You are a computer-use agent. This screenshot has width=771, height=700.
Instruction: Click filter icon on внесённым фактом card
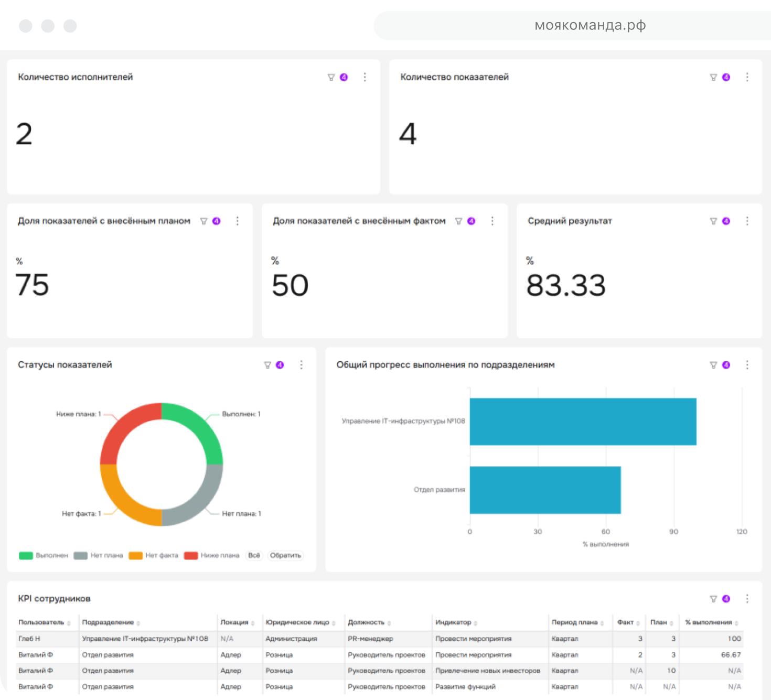click(458, 221)
